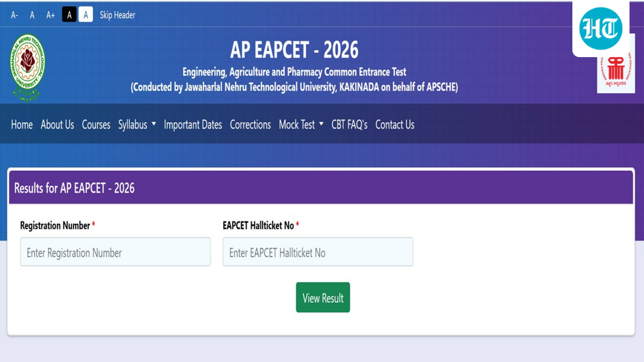Click the AP EAPCET - 2026 title
This screenshot has width=644, height=362.
click(294, 50)
